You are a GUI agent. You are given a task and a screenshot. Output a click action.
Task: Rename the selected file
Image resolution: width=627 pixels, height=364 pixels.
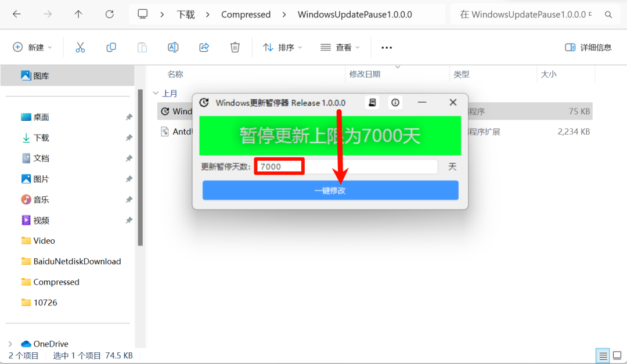point(173,47)
